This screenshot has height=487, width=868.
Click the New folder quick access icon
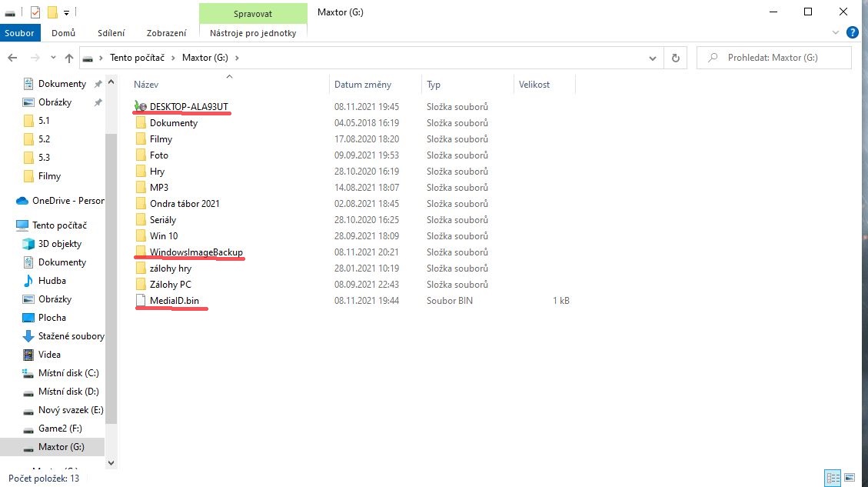[52, 12]
